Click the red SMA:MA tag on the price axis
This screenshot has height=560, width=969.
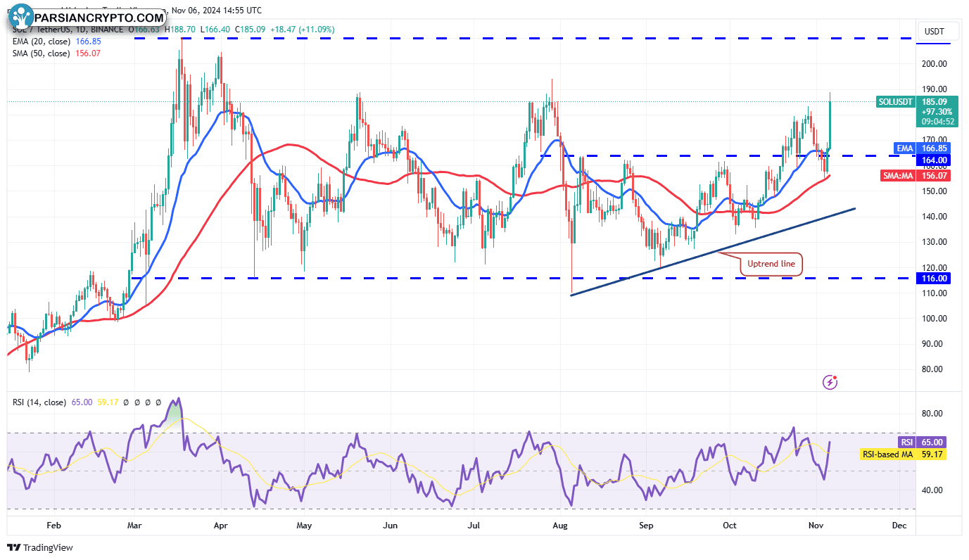click(899, 176)
